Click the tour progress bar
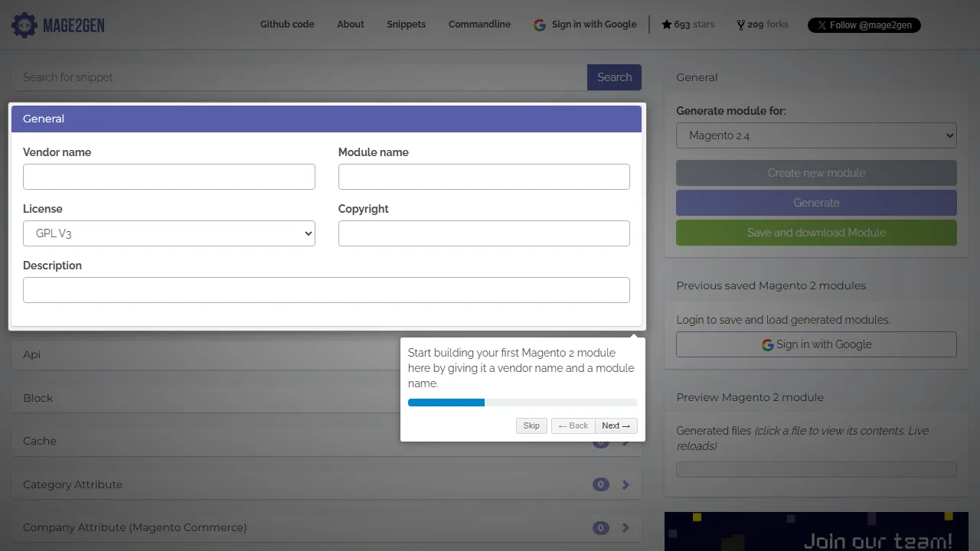The height and width of the screenshot is (551, 980). click(x=522, y=403)
